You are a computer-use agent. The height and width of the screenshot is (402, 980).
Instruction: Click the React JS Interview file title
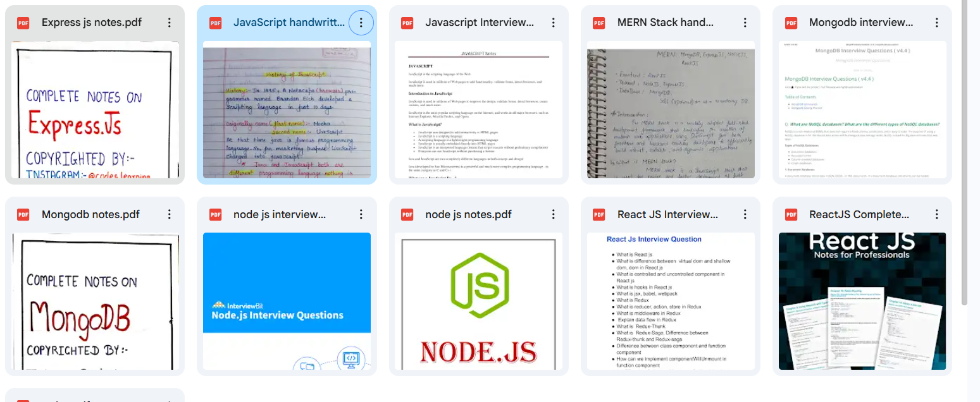point(667,215)
